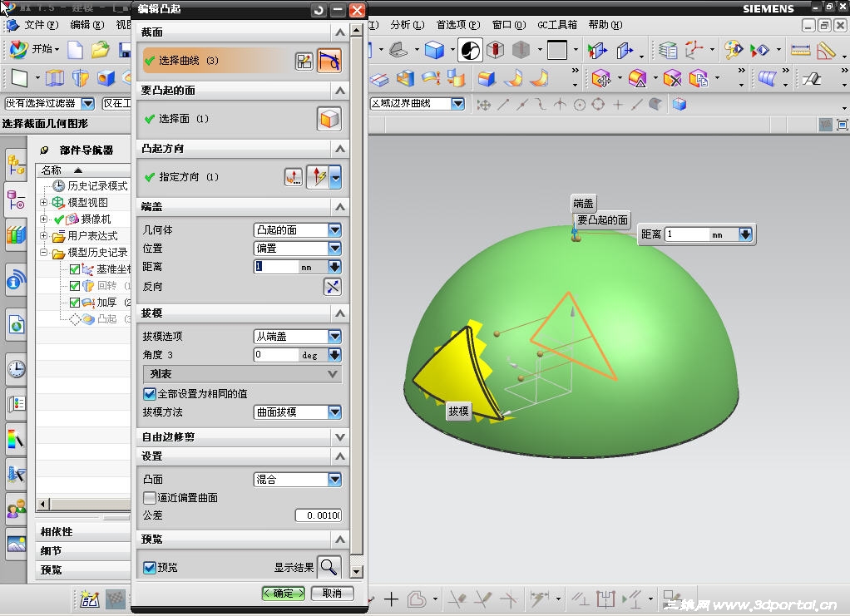Expand the 相依性 panel bar
This screenshot has width=850, height=616.
tap(83, 532)
